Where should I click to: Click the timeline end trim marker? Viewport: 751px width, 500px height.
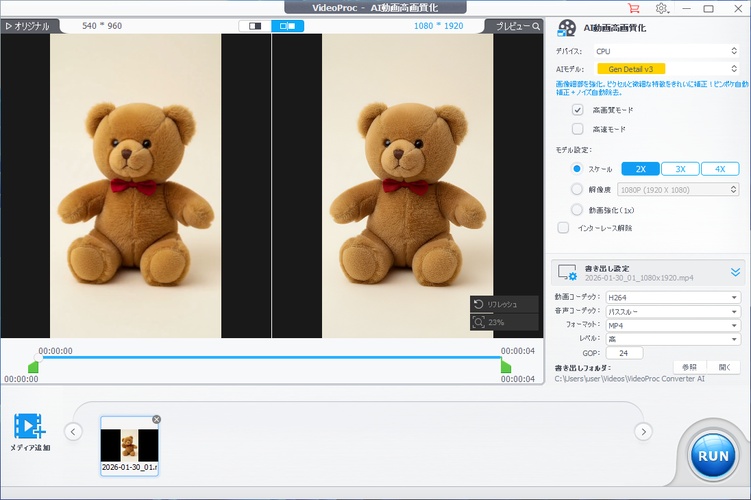point(506,367)
